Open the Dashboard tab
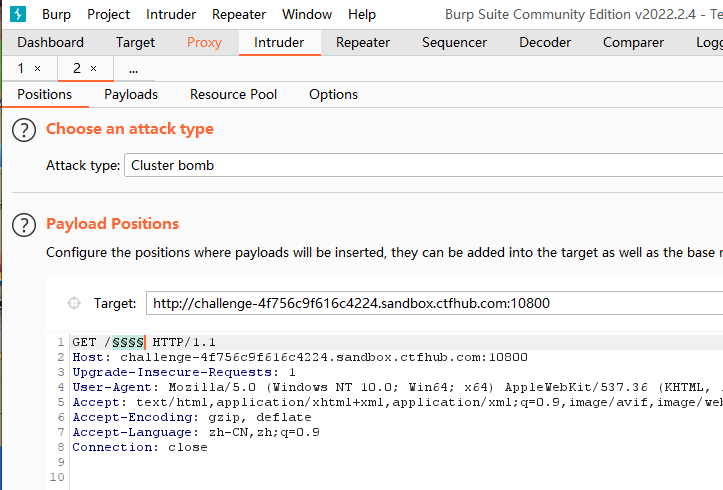Image resolution: width=723 pixels, height=490 pixels. pyautogui.click(x=50, y=42)
